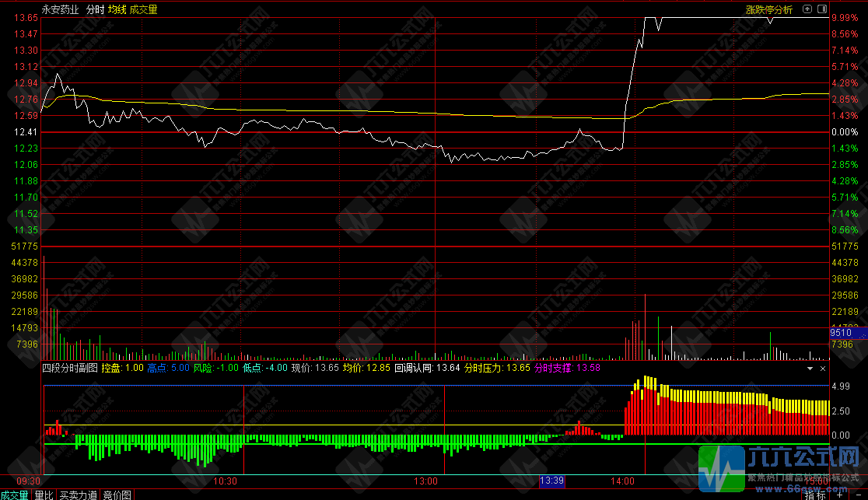This screenshot has width=868, height=500.
Task: Select the 分时 view label
Action: click(94, 10)
